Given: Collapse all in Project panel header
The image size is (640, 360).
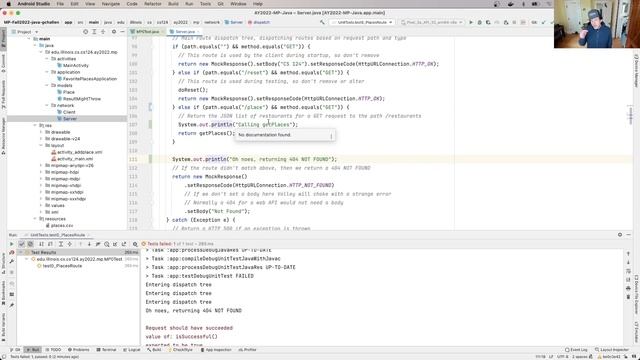Looking at the screenshot, I should [x=103, y=32].
